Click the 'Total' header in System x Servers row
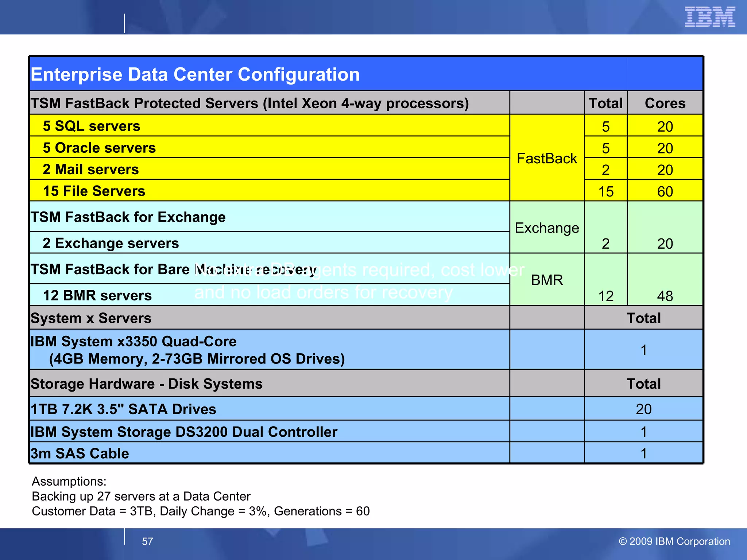The width and height of the screenshot is (747, 560). click(x=644, y=318)
